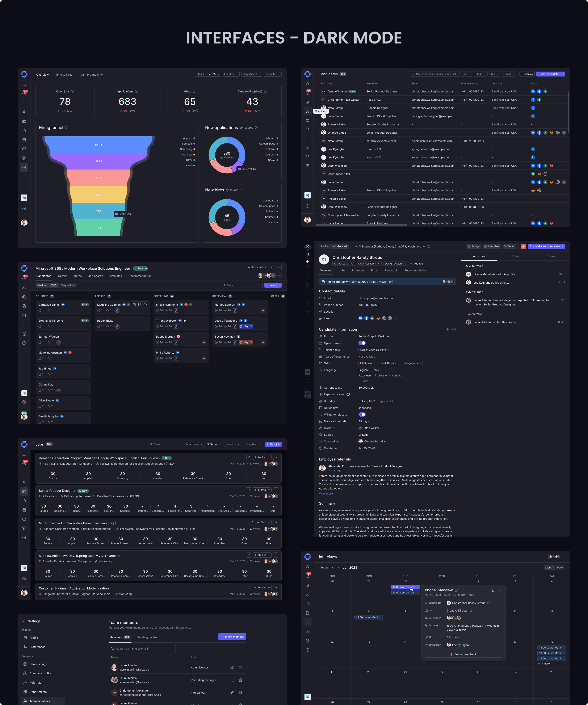Switch to Time to hires tab

coord(64,75)
